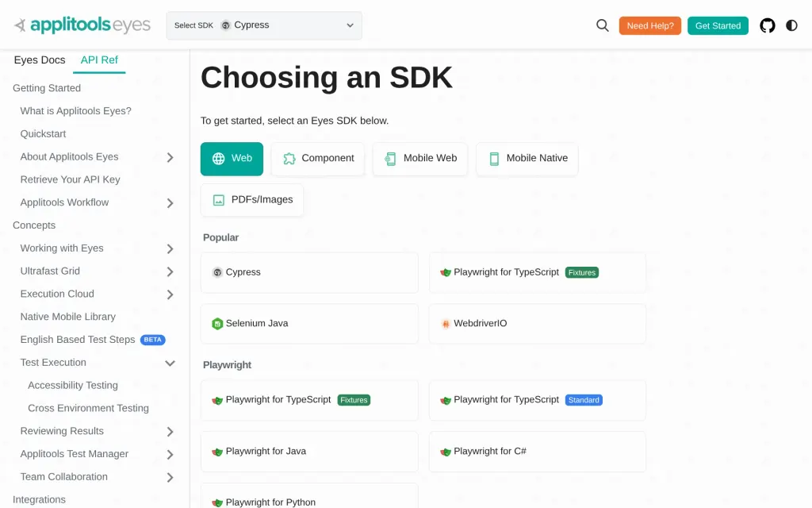Open Playwright for TypeScript Standard card

coord(538,400)
